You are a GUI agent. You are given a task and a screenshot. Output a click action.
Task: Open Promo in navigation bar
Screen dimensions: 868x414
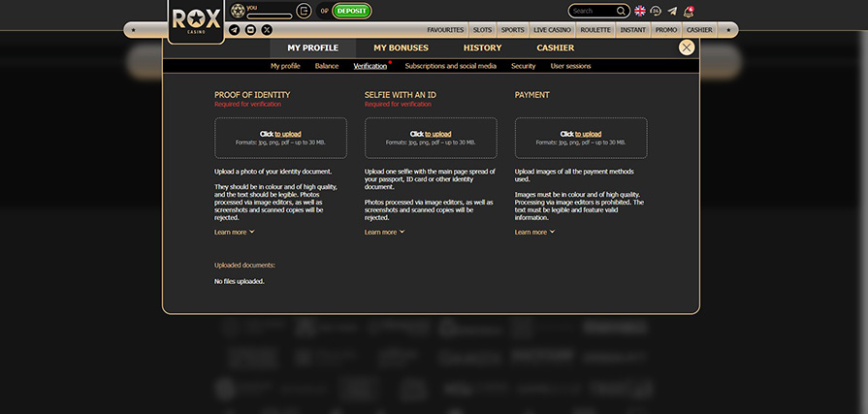(666, 30)
